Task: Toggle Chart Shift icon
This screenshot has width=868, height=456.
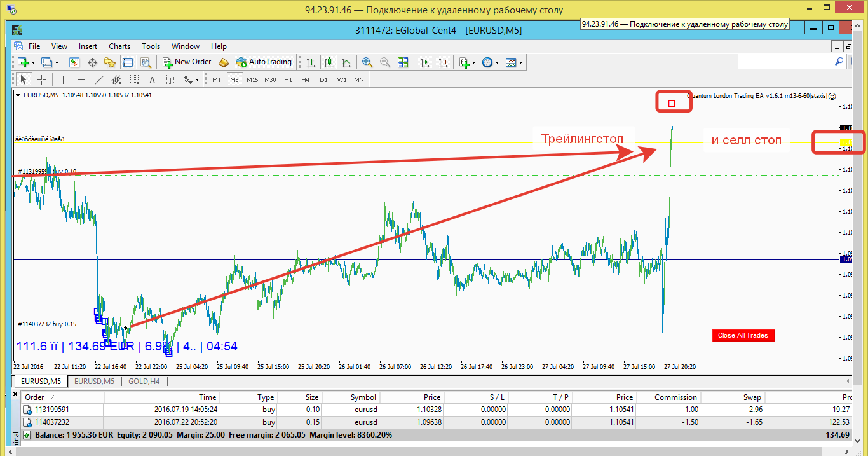Action: click(444, 62)
